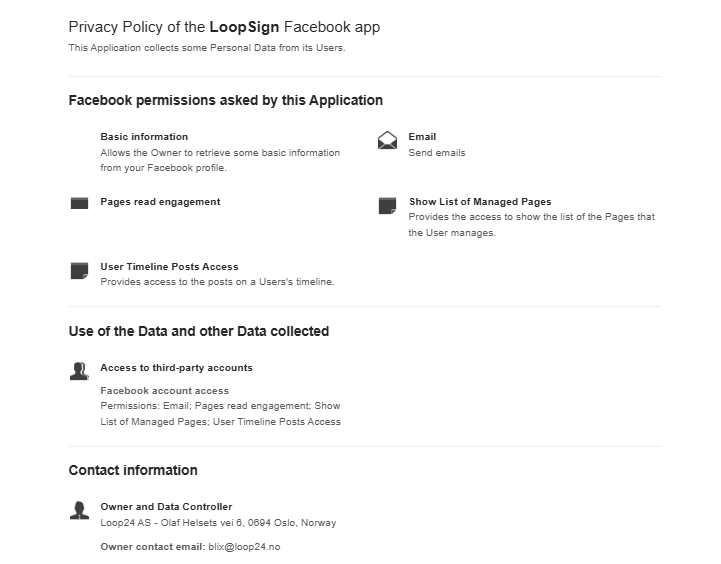Click the Loop24 AS Oslo address line
The image size is (721, 564).
pyautogui.click(x=218, y=523)
